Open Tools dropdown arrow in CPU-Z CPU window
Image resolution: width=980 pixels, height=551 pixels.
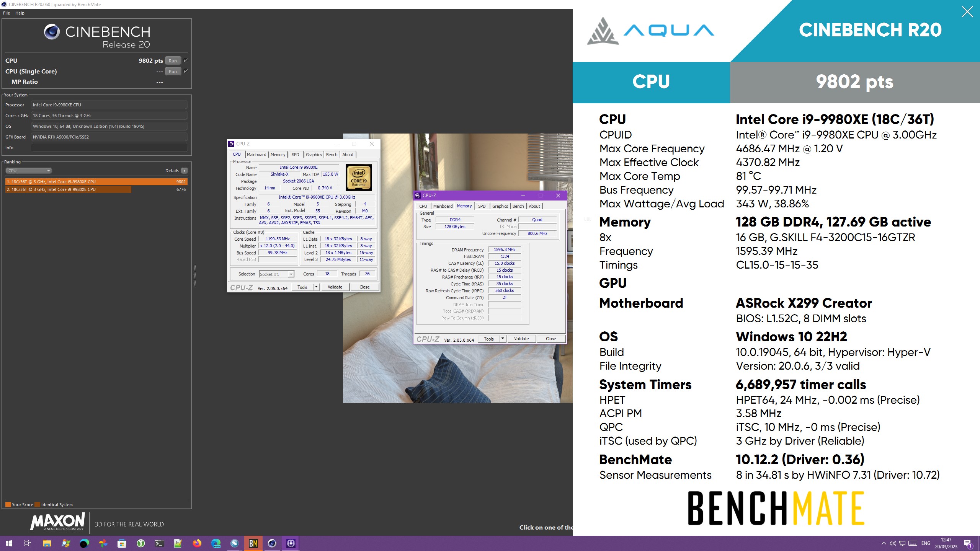[x=316, y=287]
